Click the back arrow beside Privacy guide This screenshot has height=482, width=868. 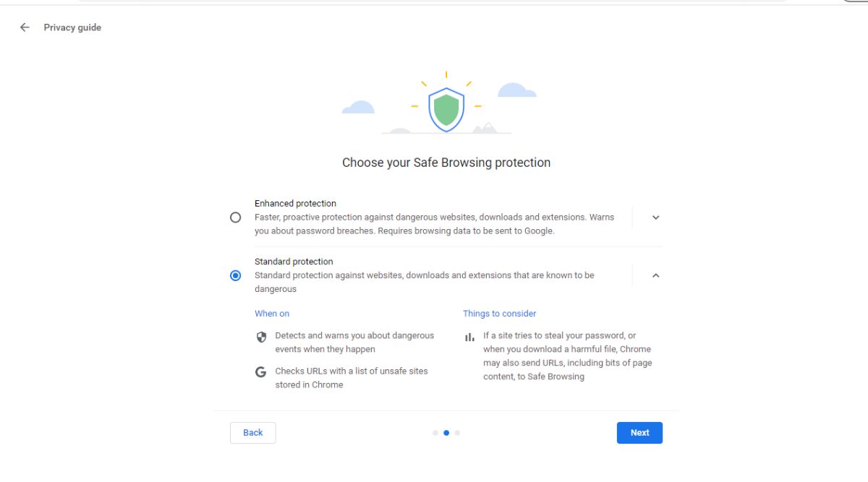24,27
